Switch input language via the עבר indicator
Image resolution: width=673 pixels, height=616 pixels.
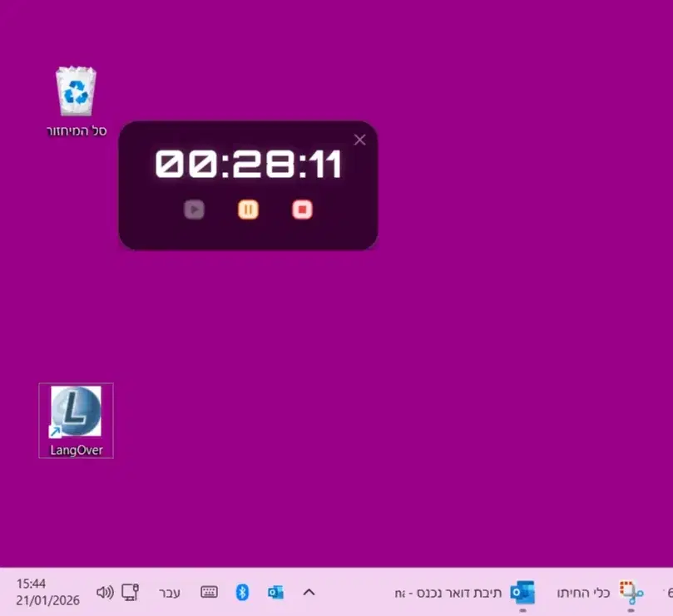coord(170,593)
